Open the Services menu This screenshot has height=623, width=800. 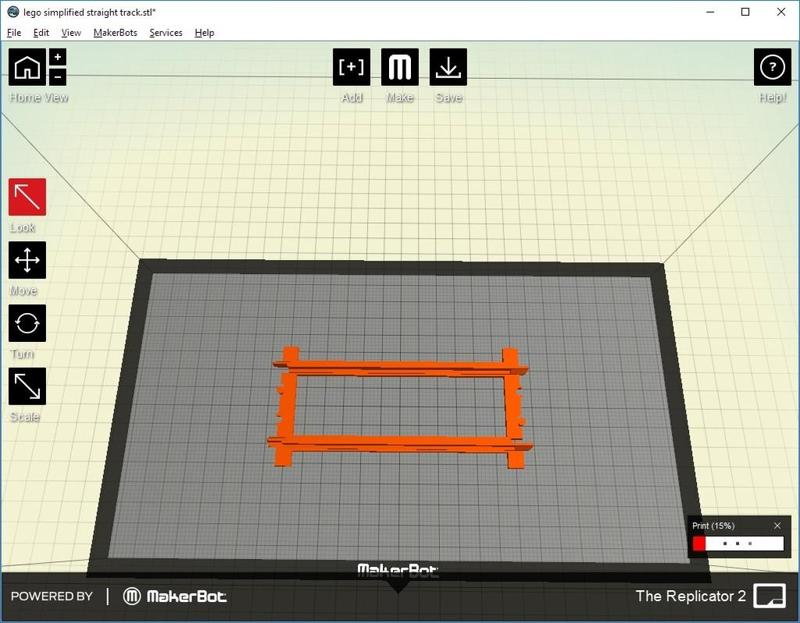[x=166, y=33]
